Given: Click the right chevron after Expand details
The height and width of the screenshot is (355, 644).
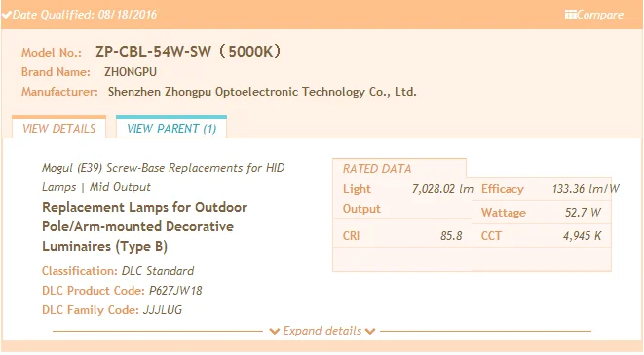Looking at the screenshot, I should point(370,332).
